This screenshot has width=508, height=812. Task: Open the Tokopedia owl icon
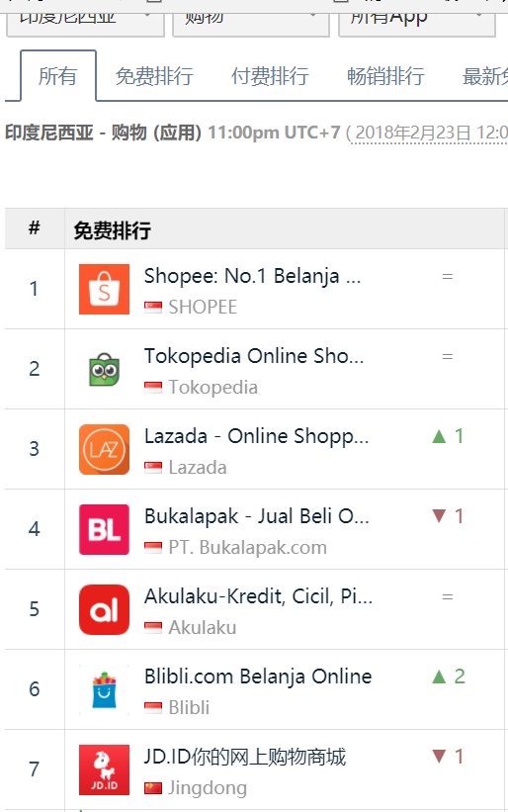pos(104,370)
